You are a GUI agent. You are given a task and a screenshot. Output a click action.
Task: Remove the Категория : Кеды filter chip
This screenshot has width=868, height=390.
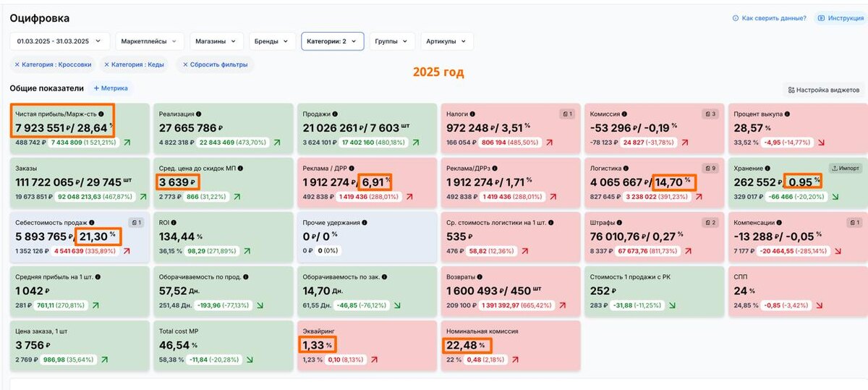pyautogui.click(x=107, y=64)
